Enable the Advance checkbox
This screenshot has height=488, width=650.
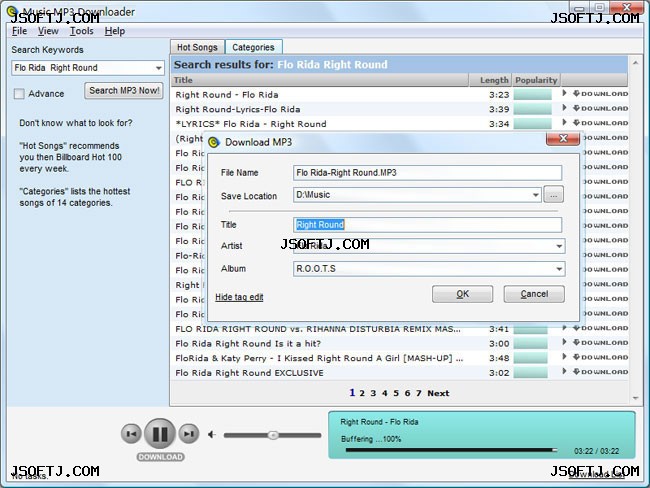click(19, 94)
